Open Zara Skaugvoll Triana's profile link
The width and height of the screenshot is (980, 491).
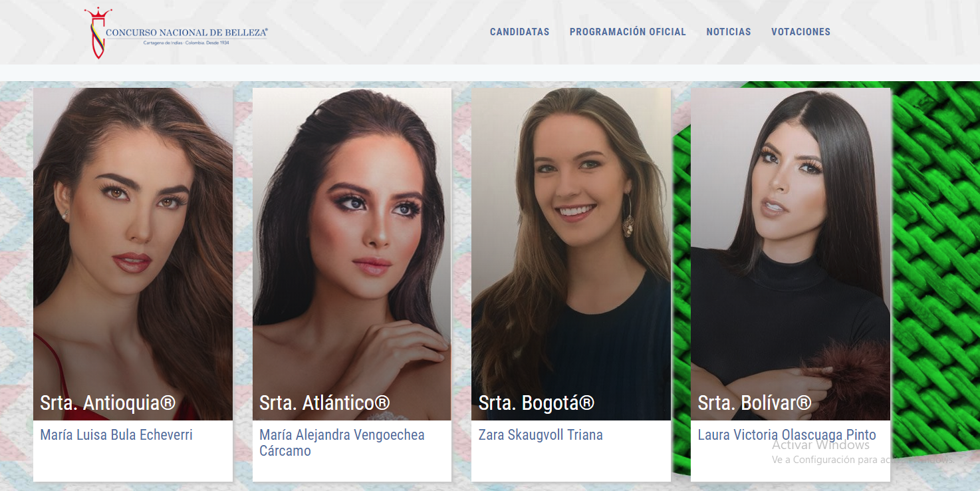tap(541, 435)
